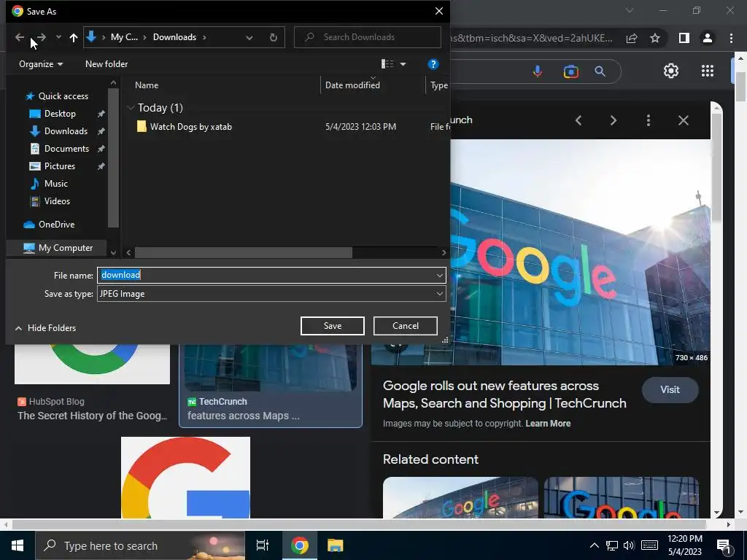This screenshot has width=747, height=560.
Task: Open recent locations dropdown arrow
Action: coord(58,37)
